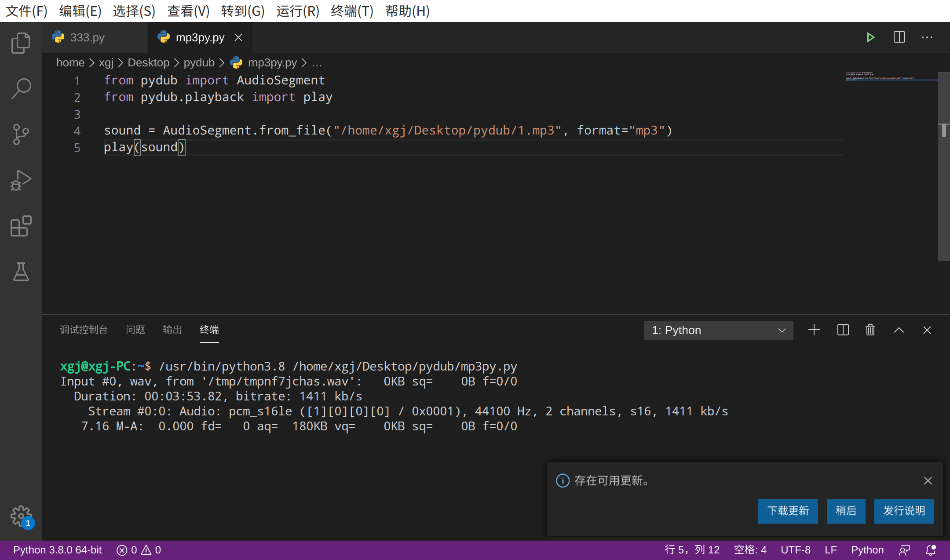
Task: Open the 转到(G) menu
Action: 243,11
